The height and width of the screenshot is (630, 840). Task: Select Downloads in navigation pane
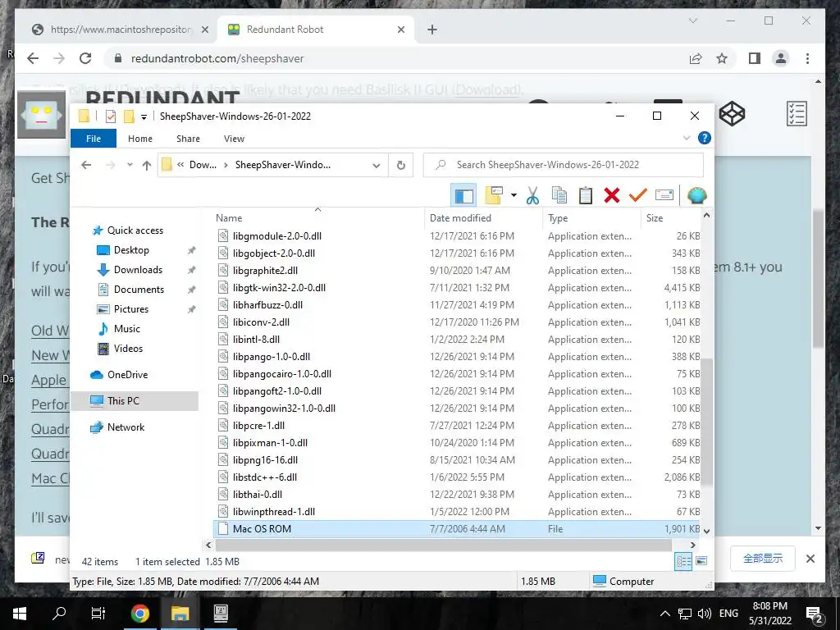138,269
